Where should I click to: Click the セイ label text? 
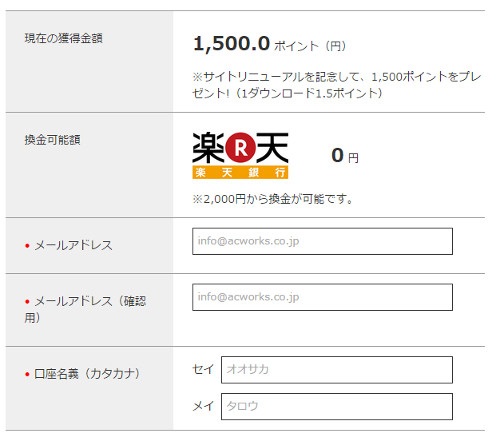(203, 369)
